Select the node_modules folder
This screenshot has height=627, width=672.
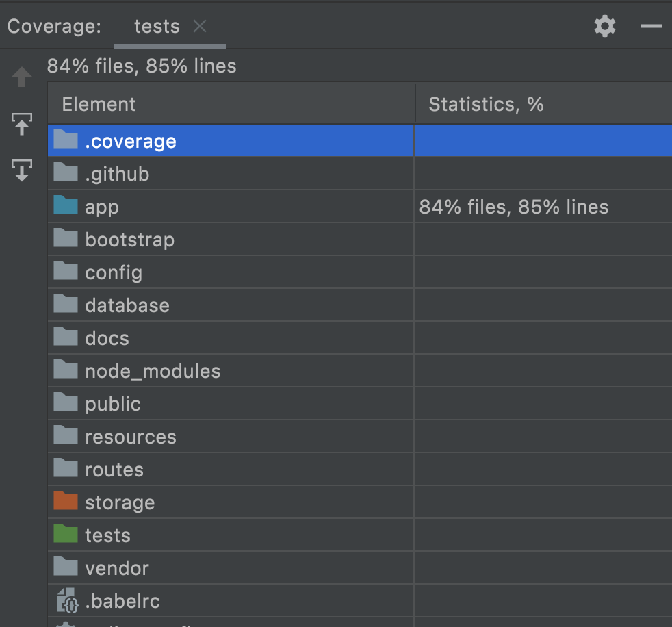(x=153, y=371)
